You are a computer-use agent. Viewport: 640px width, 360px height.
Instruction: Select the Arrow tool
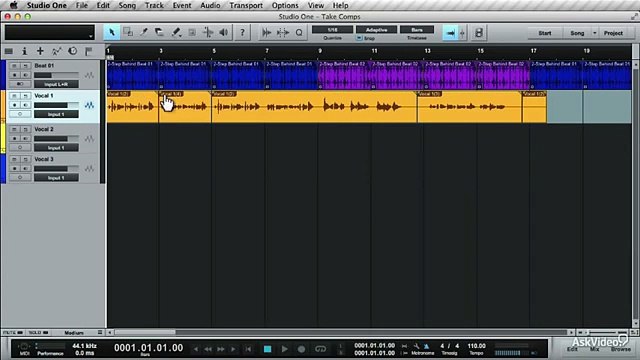coord(112,33)
